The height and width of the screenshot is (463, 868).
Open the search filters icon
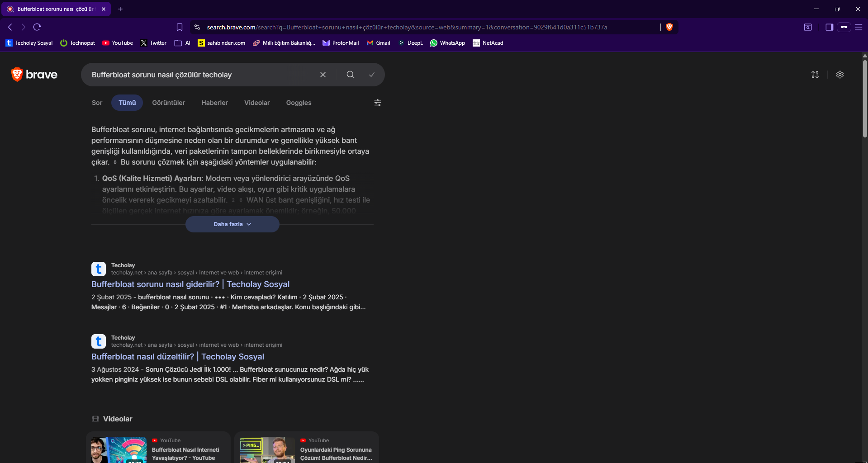[x=378, y=103]
